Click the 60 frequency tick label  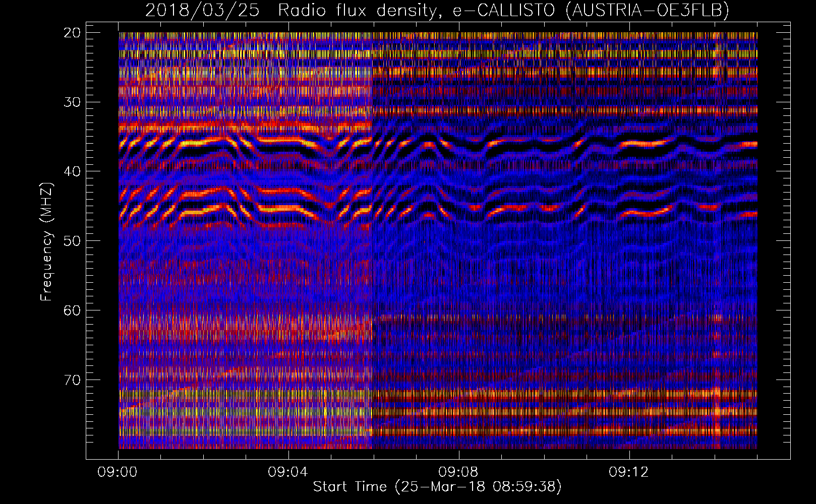72,310
